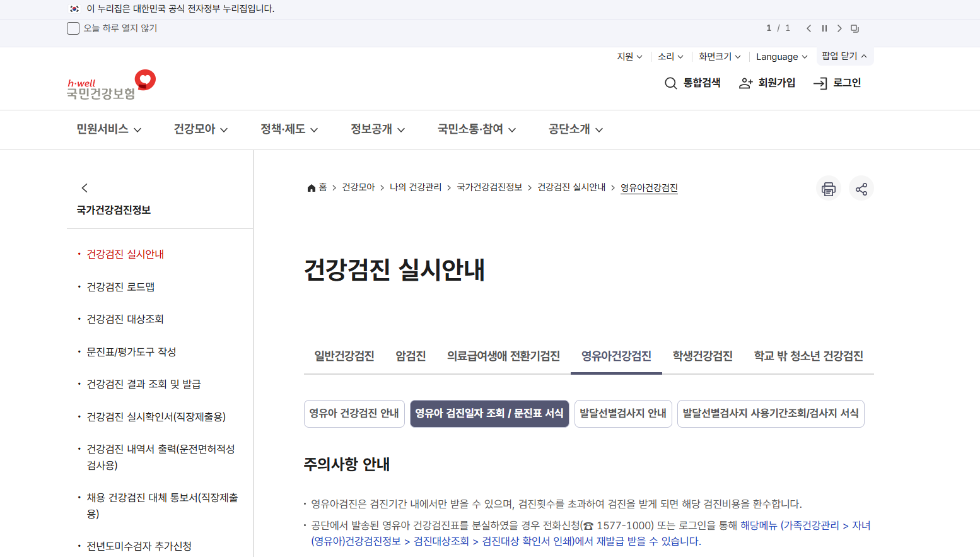Image resolution: width=980 pixels, height=557 pixels.
Task: Show previous popup slide
Action: (x=808, y=28)
